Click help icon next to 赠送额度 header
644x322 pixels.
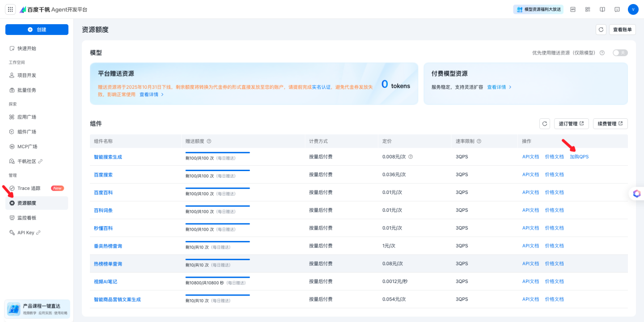click(209, 142)
